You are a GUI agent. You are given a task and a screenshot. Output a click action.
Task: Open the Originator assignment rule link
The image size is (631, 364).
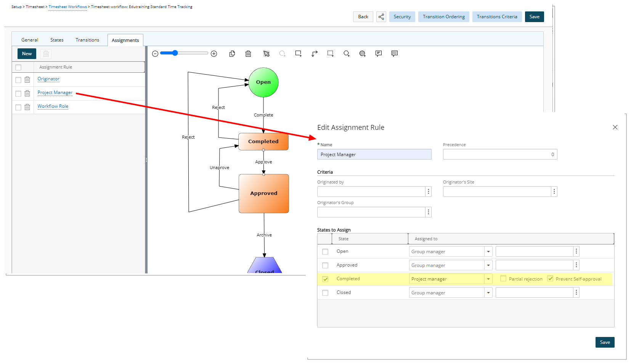(x=48, y=79)
